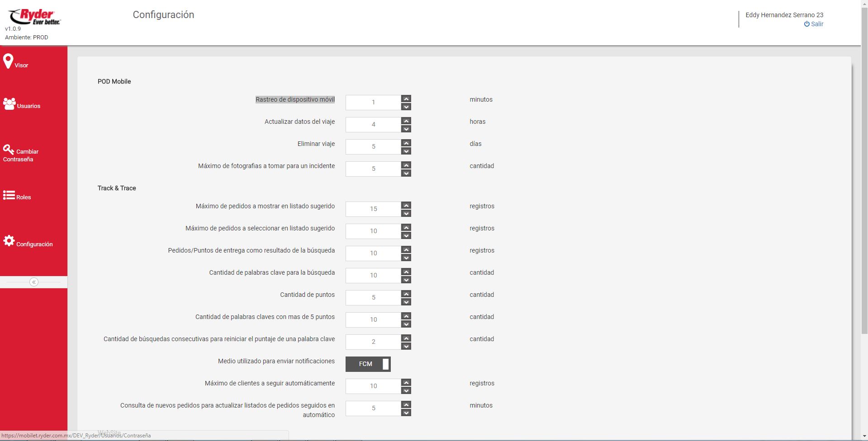Click the Configuración gear icon
The height and width of the screenshot is (441, 868).
click(9, 241)
